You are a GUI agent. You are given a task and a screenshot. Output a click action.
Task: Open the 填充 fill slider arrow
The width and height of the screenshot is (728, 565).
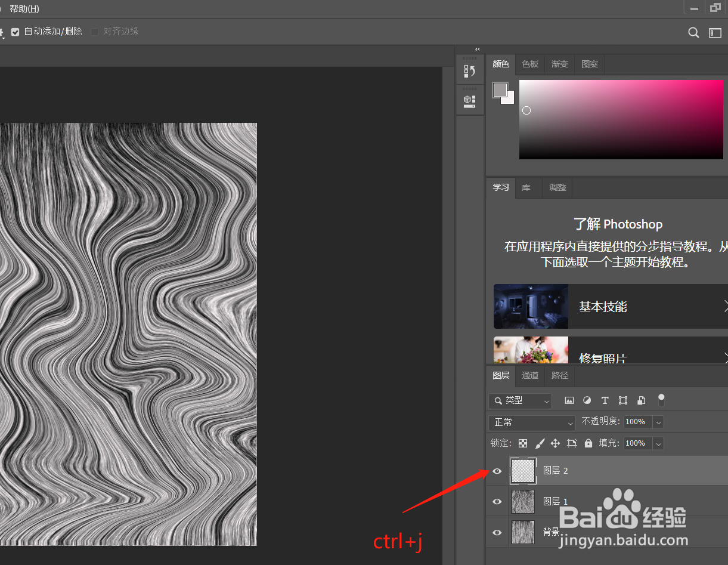[x=658, y=443]
